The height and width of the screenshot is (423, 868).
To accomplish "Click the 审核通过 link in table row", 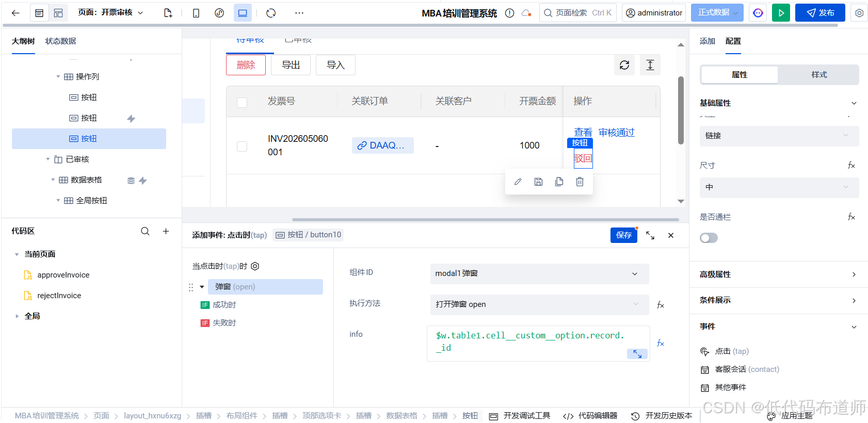I will (616, 133).
